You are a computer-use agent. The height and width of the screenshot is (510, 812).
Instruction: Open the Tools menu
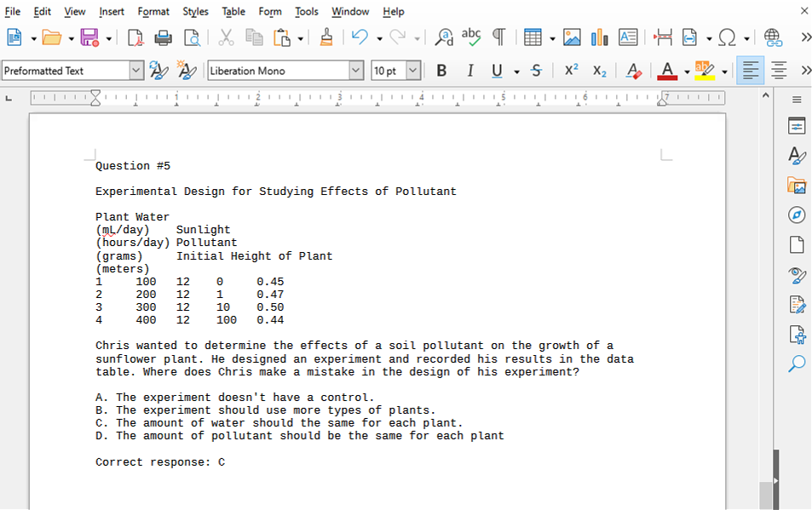(x=307, y=11)
